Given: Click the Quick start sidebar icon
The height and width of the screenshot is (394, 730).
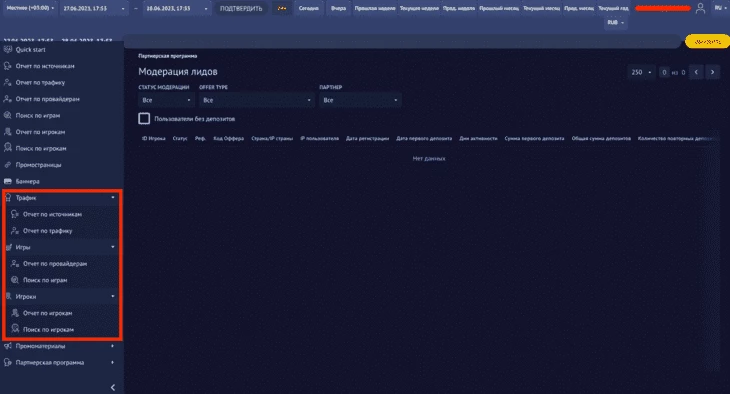Looking at the screenshot, I should point(7,49).
